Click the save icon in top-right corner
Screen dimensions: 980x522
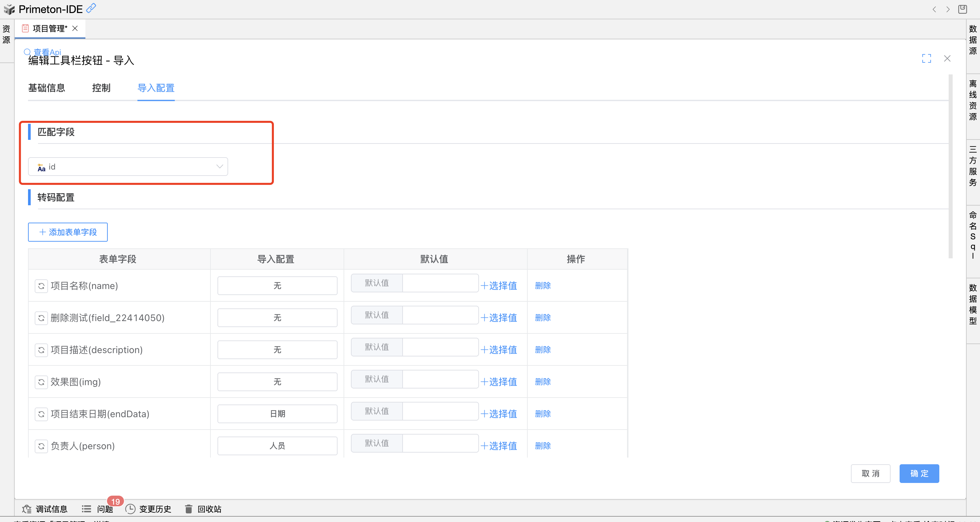click(x=962, y=9)
